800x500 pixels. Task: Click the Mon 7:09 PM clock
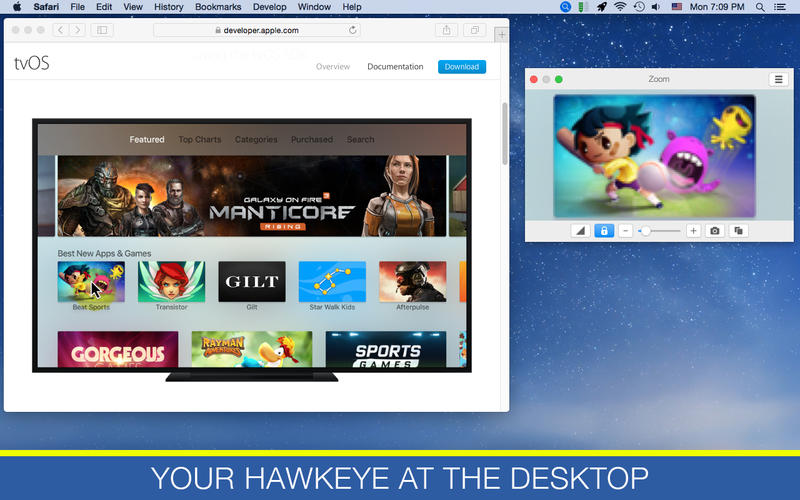(717, 7)
